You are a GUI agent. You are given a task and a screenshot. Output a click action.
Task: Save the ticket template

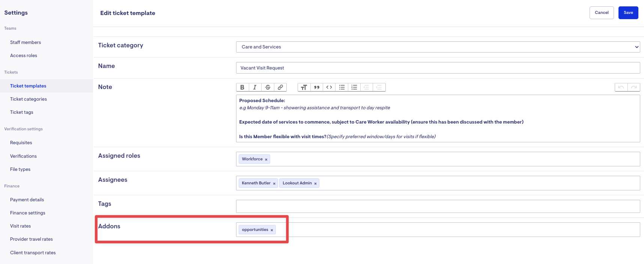pyautogui.click(x=628, y=13)
